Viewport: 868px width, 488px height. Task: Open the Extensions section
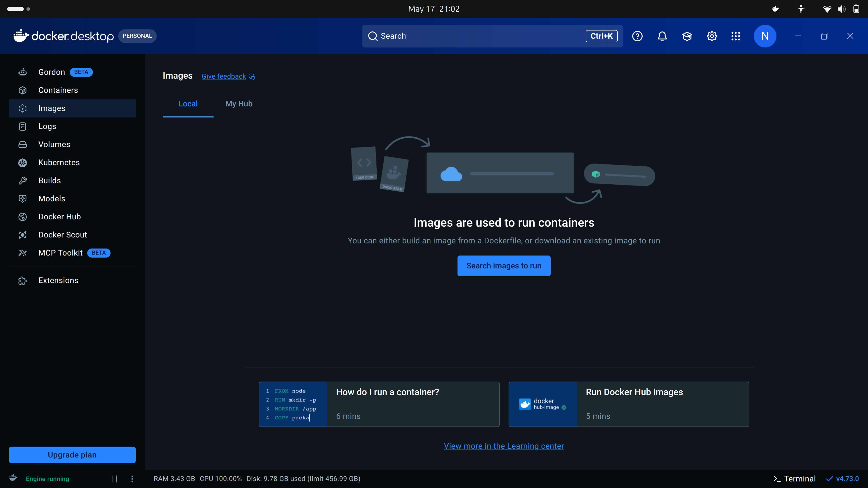pos(72,281)
